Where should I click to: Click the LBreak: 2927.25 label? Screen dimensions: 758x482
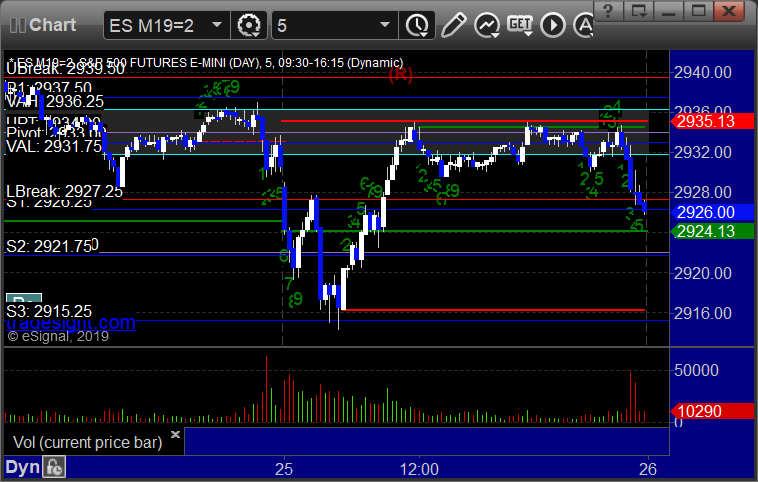pos(65,191)
